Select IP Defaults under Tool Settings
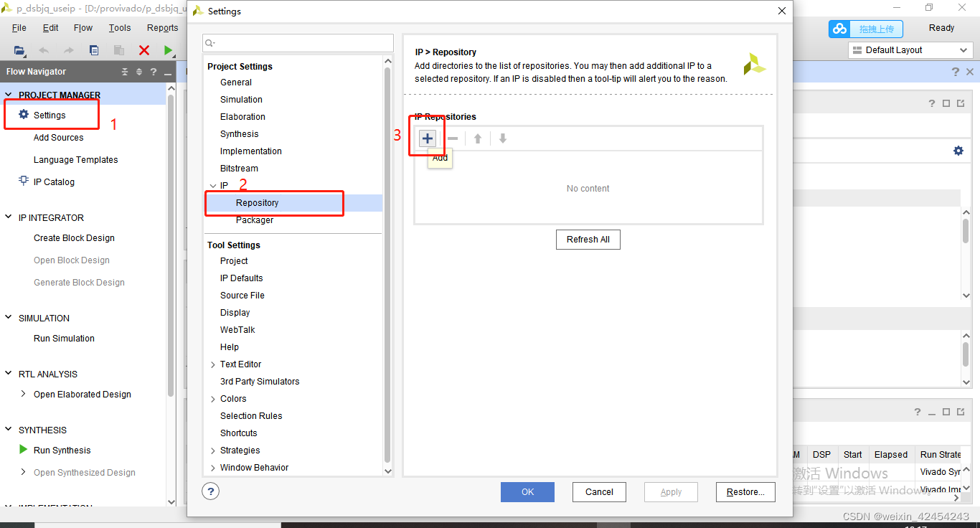The width and height of the screenshot is (980, 528). coord(241,278)
